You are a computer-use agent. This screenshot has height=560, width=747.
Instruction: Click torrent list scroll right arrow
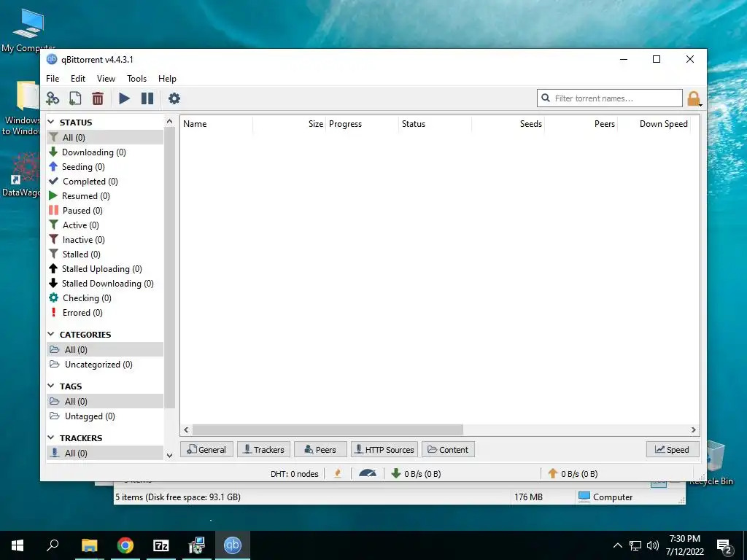point(694,430)
